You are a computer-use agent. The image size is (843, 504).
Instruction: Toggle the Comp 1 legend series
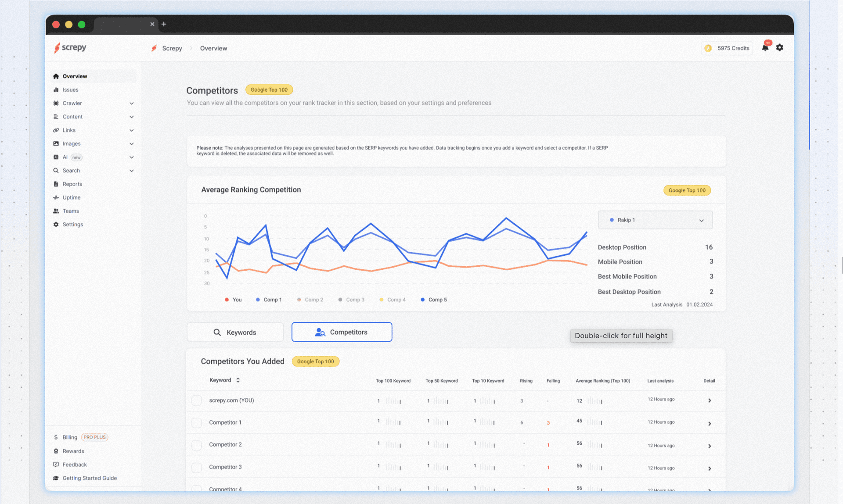[268, 300]
